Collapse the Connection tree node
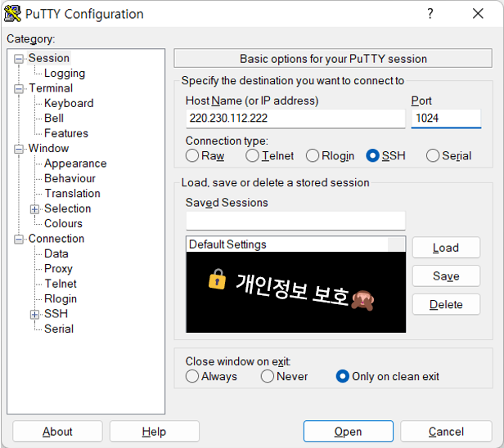This screenshot has height=448, width=504. click(x=19, y=240)
